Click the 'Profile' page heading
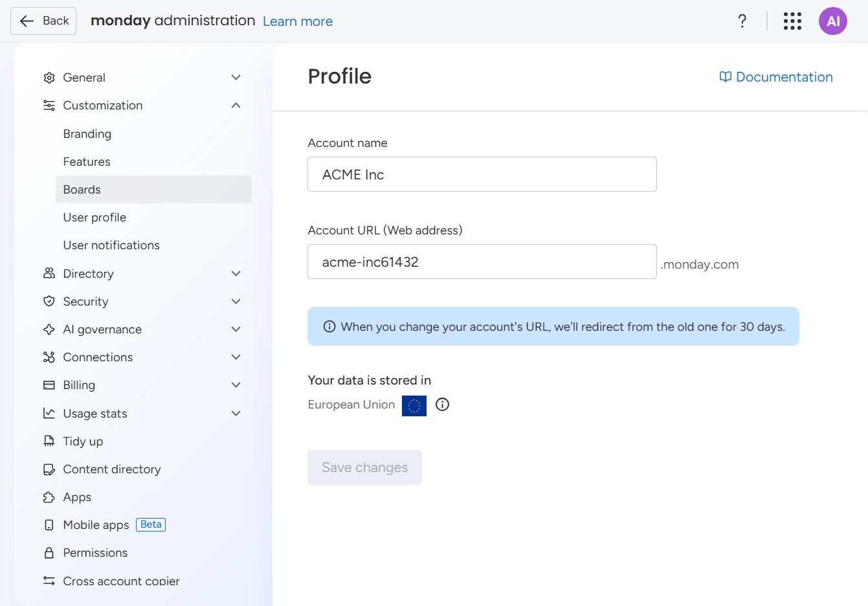This screenshot has height=606, width=868. (340, 76)
